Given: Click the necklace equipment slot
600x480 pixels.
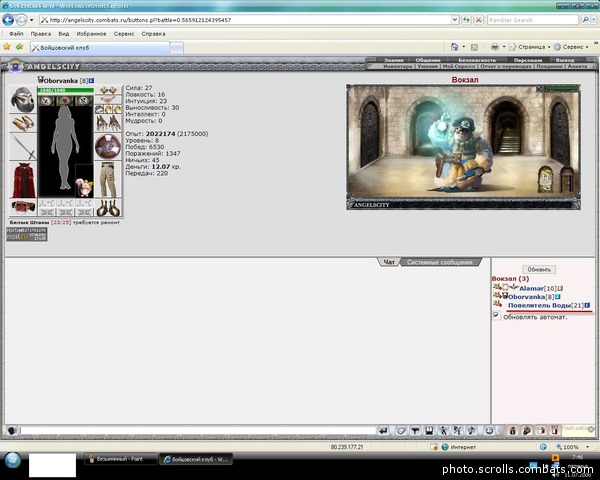Looking at the screenshot, I should [x=108, y=100].
